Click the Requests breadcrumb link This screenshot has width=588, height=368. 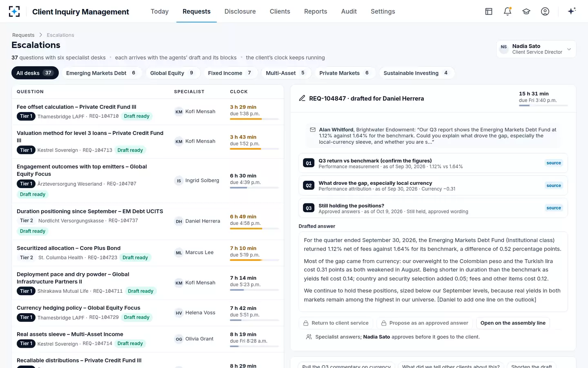point(23,35)
